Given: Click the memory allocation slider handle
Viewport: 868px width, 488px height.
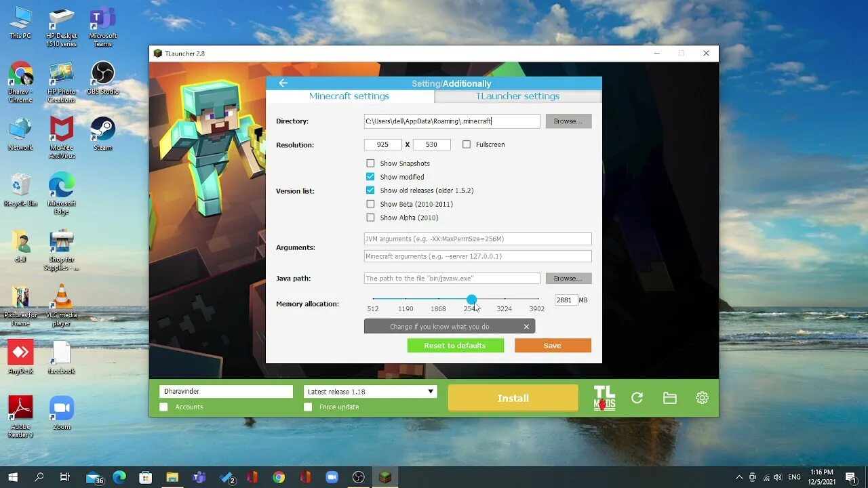Looking at the screenshot, I should (471, 299).
